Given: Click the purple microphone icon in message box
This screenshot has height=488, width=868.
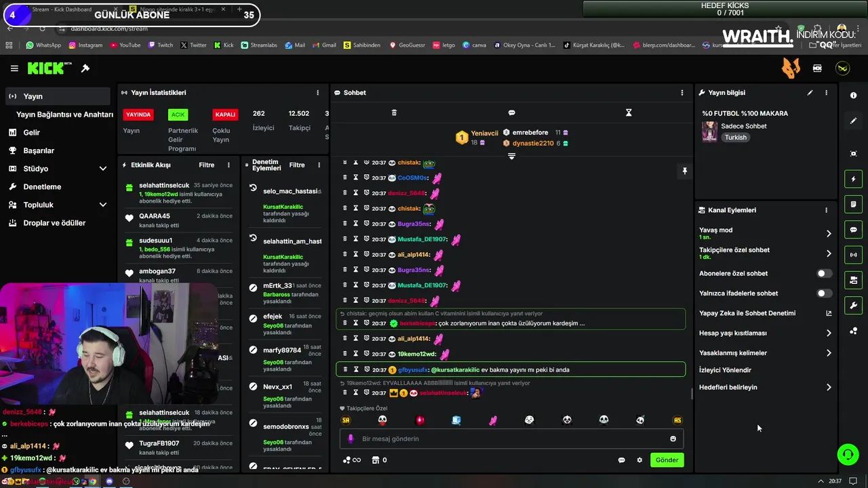Looking at the screenshot, I should point(351,439).
